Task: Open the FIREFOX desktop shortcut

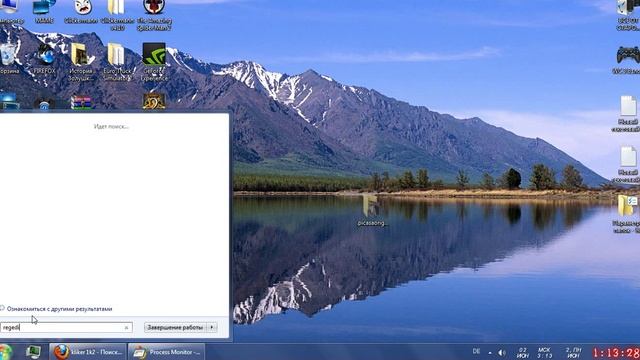Action: click(x=45, y=58)
